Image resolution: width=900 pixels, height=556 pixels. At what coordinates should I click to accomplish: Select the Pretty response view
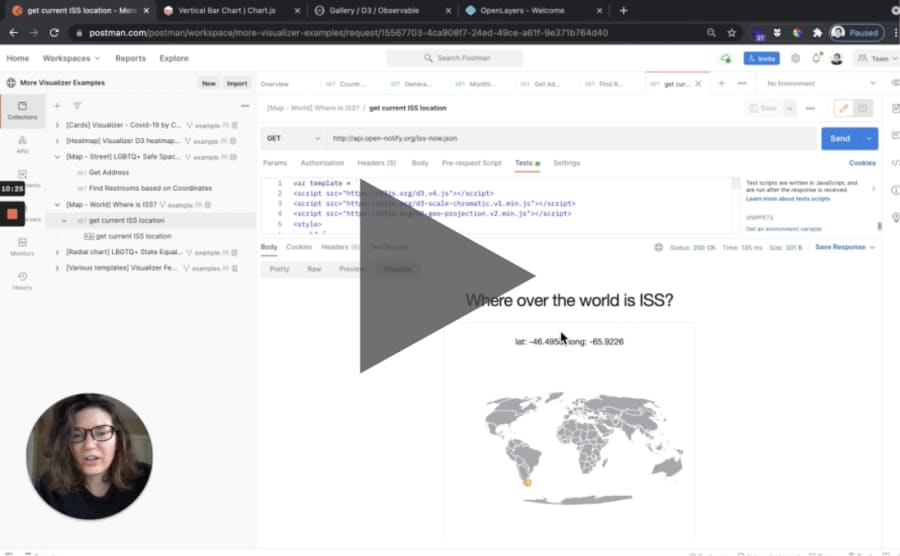pos(280,269)
